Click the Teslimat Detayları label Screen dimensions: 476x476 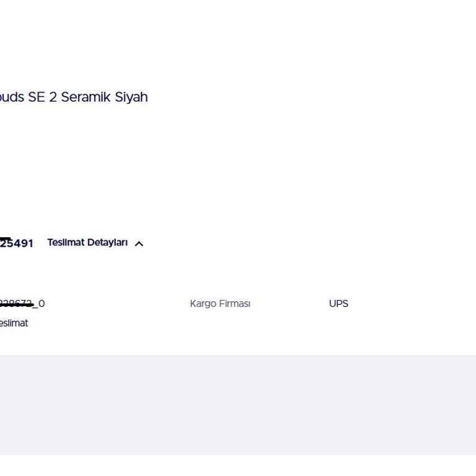click(x=87, y=243)
